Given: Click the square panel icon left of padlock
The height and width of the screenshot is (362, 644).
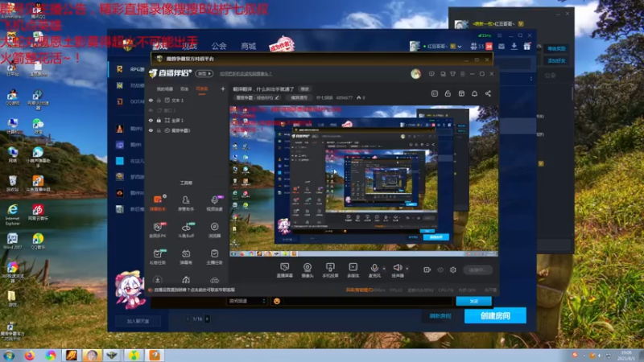Looking at the screenshot, I should click(x=435, y=93).
